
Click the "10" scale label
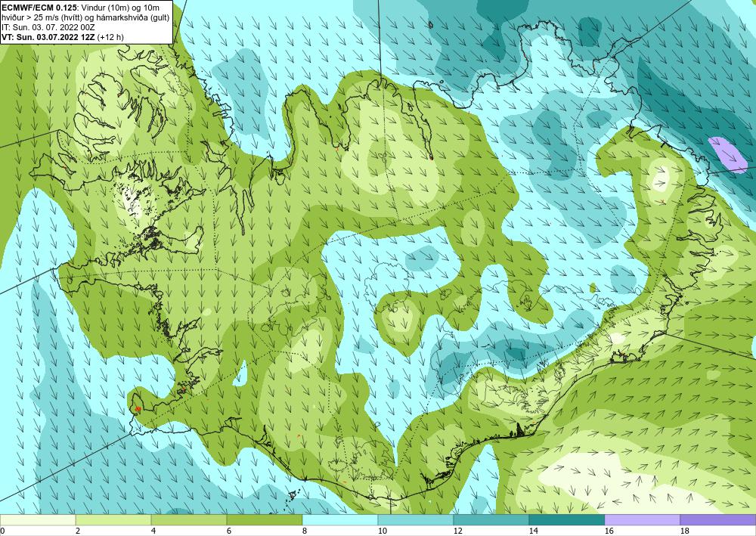tap(382, 531)
